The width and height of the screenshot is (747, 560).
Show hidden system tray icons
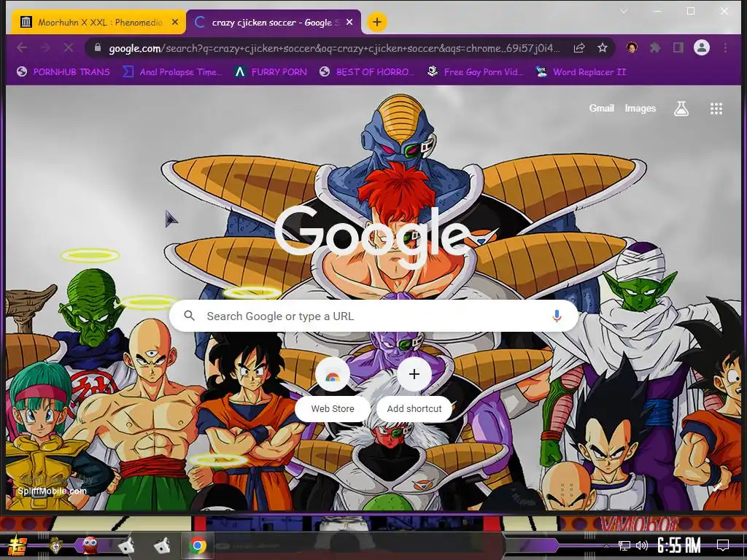606,545
